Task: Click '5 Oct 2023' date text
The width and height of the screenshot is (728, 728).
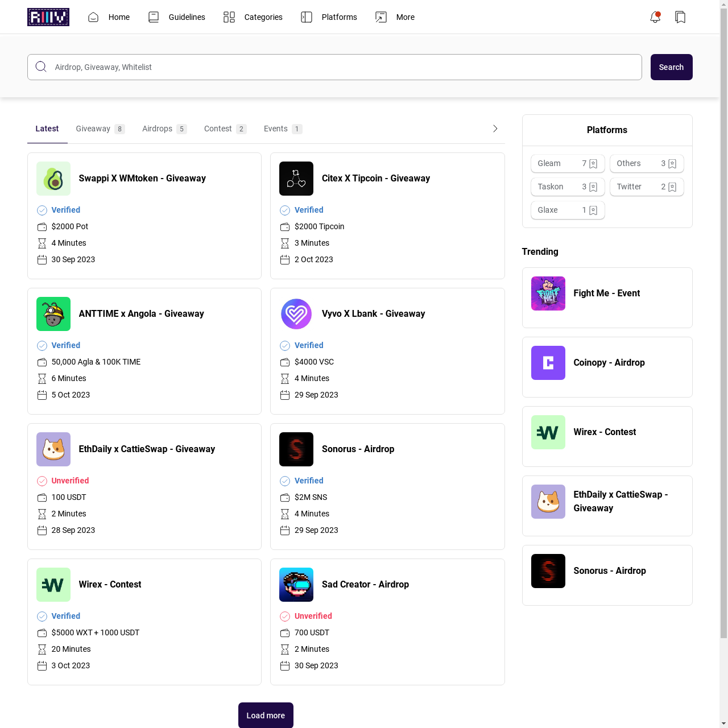Action: point(71,395)
